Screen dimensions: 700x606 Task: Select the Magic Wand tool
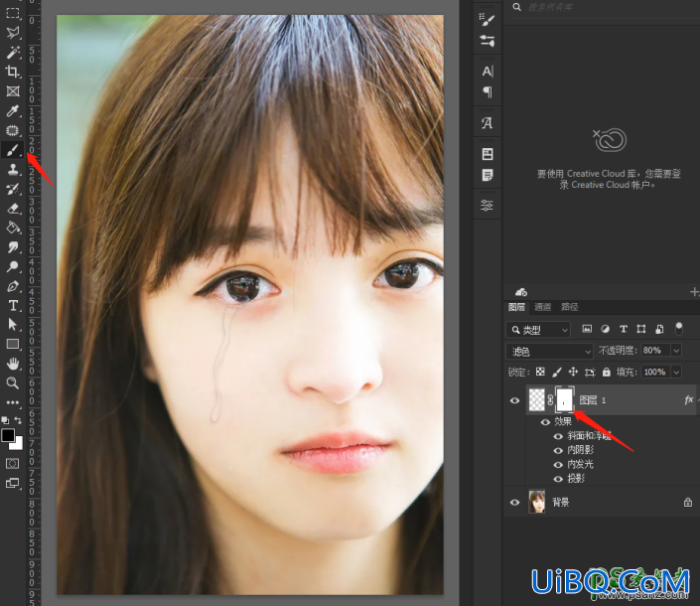pyautogui.click(x=13, y=53)
